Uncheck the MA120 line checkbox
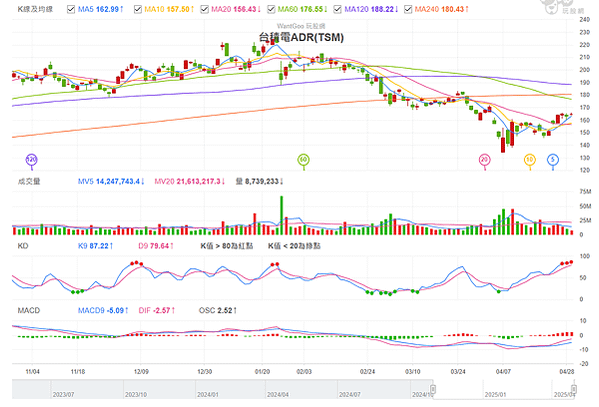The height and width of the screenshot is (407, 599). 337,9
